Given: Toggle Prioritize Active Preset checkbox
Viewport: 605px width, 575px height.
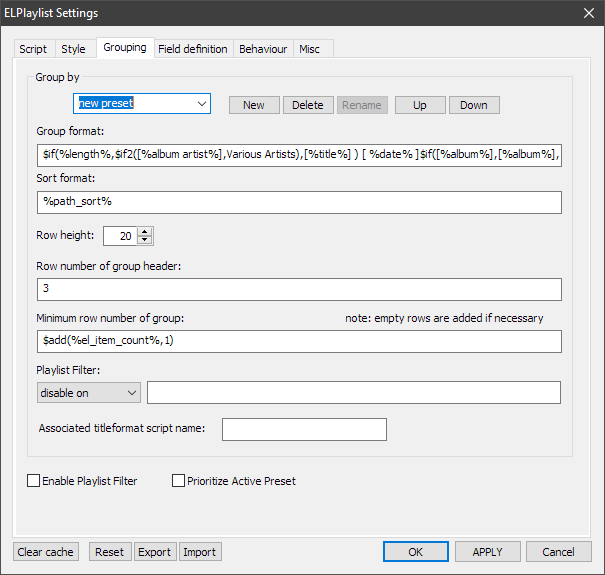Looking at the screenshot, I should (x=179, y=481).
